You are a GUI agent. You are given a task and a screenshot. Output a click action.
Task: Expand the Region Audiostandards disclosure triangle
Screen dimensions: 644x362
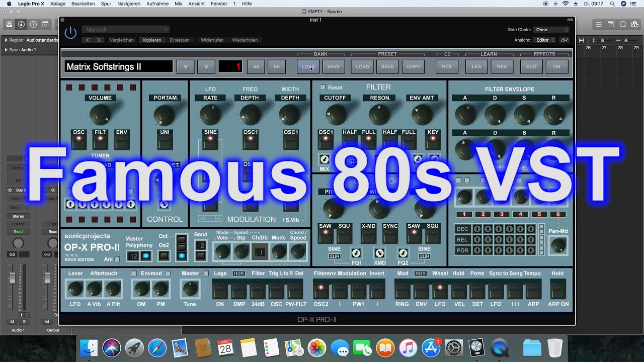(x=6, y=40)
